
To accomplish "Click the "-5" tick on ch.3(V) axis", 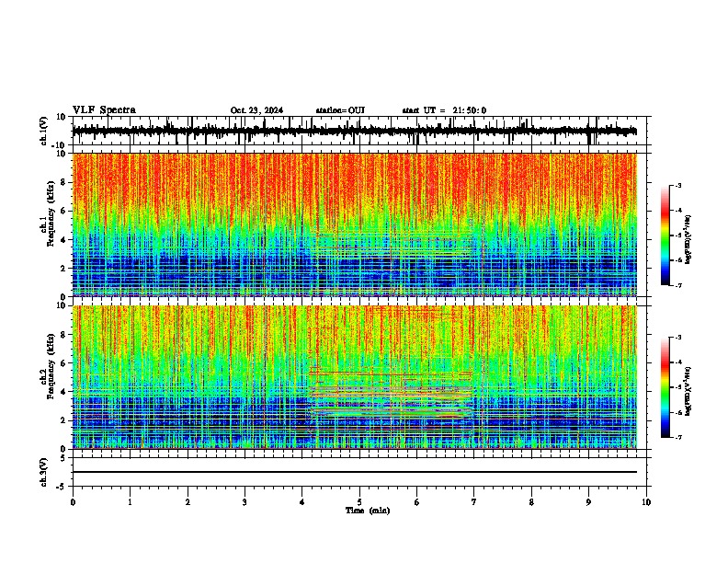I will point(62,487).
